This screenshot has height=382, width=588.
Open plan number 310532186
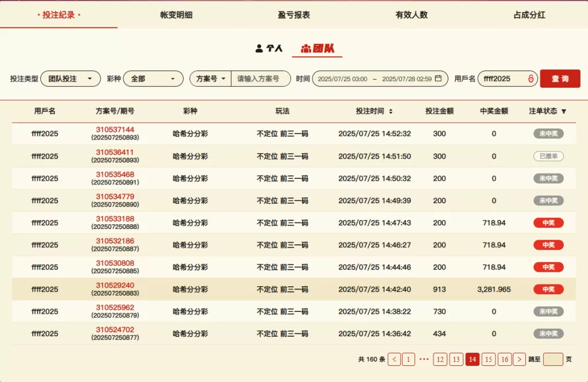click(115, 241)
